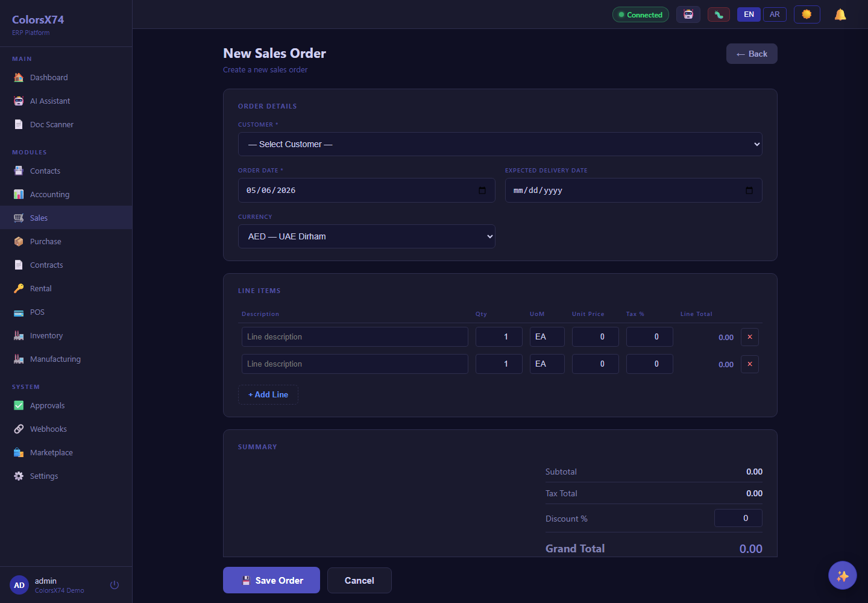Click the Expected Delivery Date field
Viewport: 868px width, 603px height.
click(x=634, y=190)
